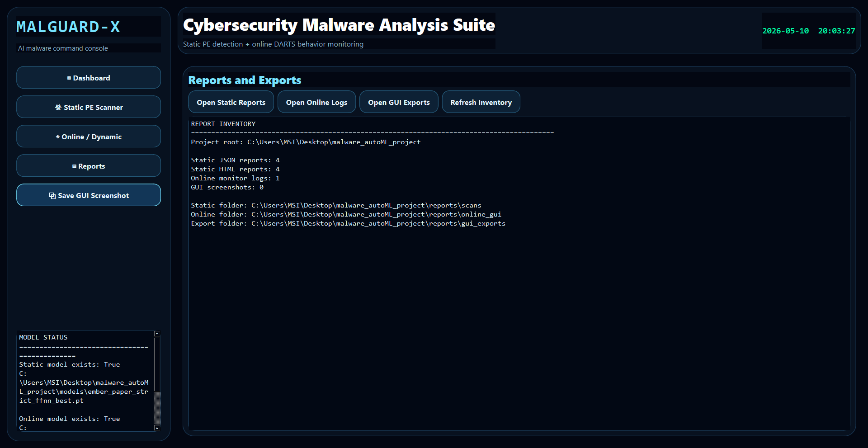The width and height of the screenshot is (868, 448).
Task: Click the Static folder path line
Action: pyautogui.click(x=336, y=205)
